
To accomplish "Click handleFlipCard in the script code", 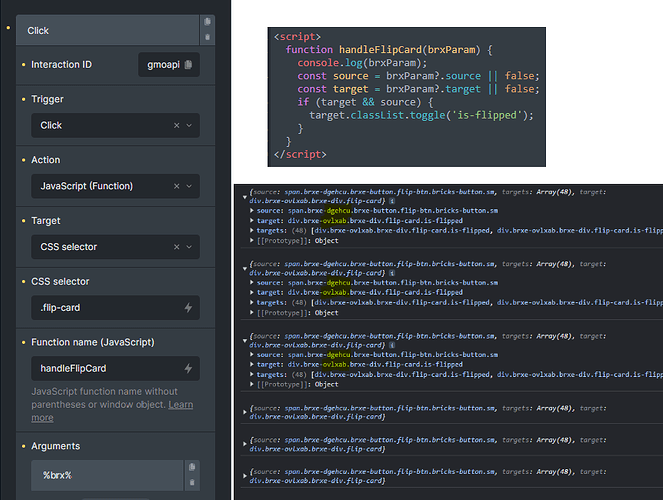I will pyautogui.click(x=380, y=50).
